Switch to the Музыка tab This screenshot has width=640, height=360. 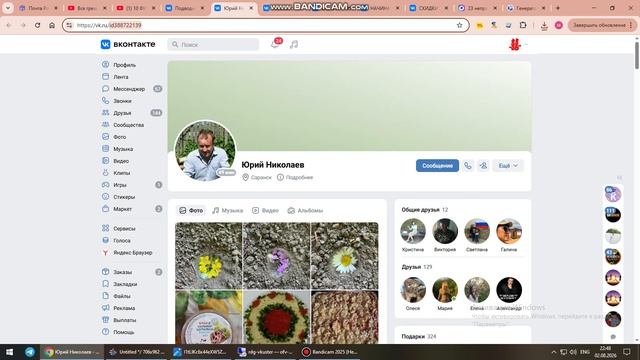(228, 211)
